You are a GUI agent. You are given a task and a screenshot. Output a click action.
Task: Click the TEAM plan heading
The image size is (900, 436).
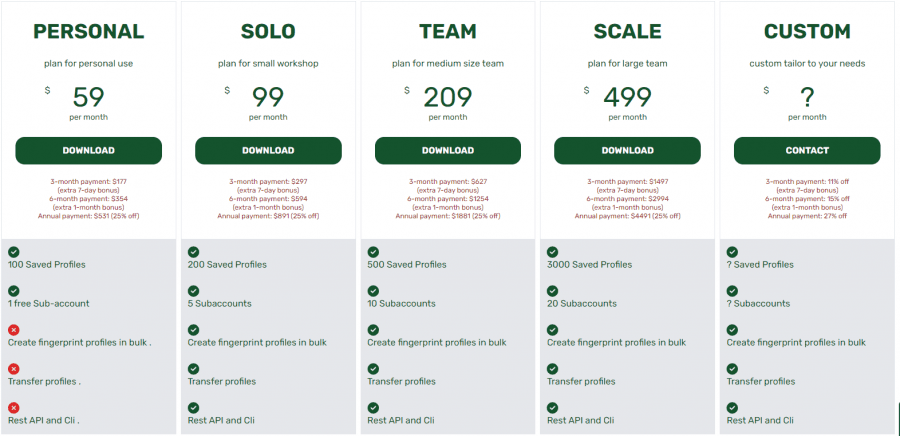click(448, 32)
